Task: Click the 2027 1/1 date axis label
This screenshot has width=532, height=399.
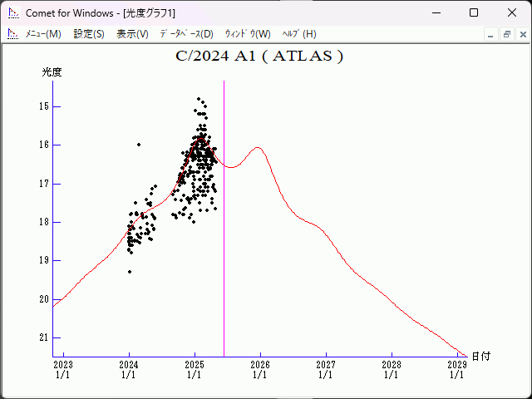Action: (326, 370)
